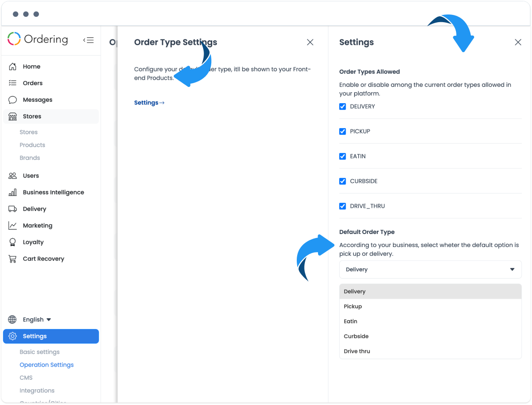Open the Integrations submenu
The width and height of the screenshot is (532, 405).
(x=37, y=391)
